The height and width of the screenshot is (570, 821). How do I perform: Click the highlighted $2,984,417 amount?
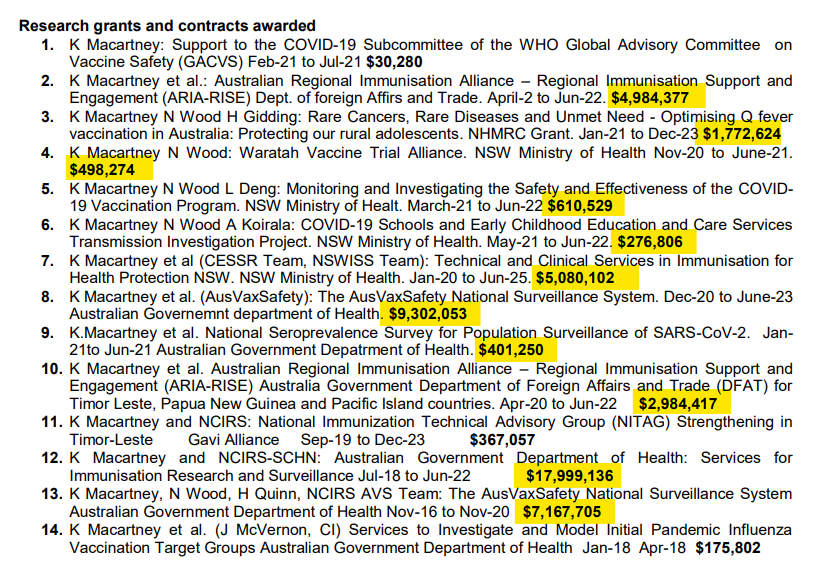click(x=679, y=404)
